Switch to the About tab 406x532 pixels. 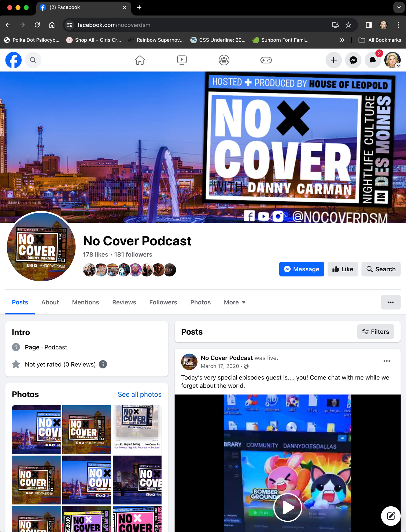[50, 302]
